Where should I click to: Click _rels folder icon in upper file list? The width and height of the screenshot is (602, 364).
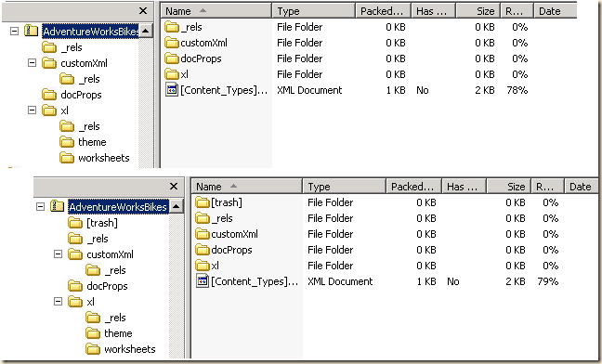(172, 27)
